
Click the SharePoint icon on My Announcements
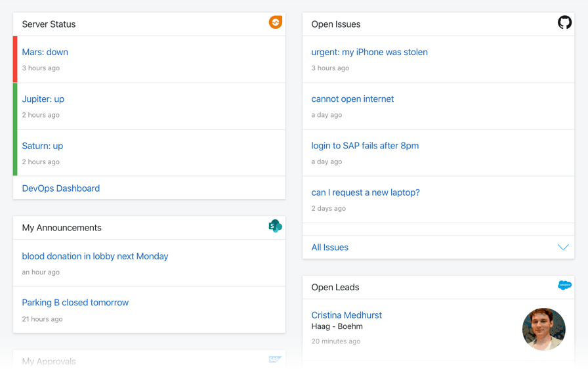275,226
